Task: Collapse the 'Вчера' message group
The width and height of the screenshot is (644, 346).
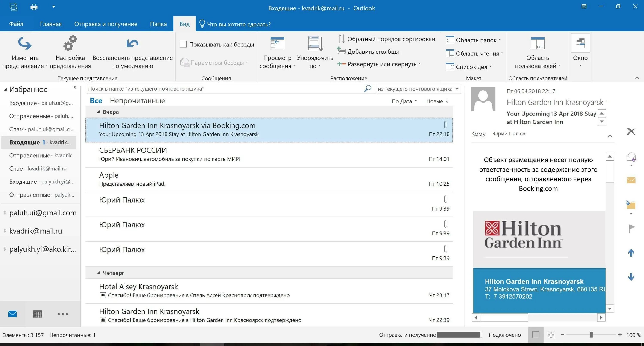Action: [99, 112]
